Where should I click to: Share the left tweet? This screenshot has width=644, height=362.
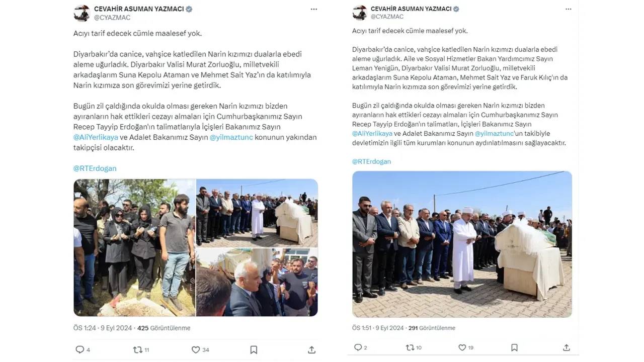tap(311, 349)
